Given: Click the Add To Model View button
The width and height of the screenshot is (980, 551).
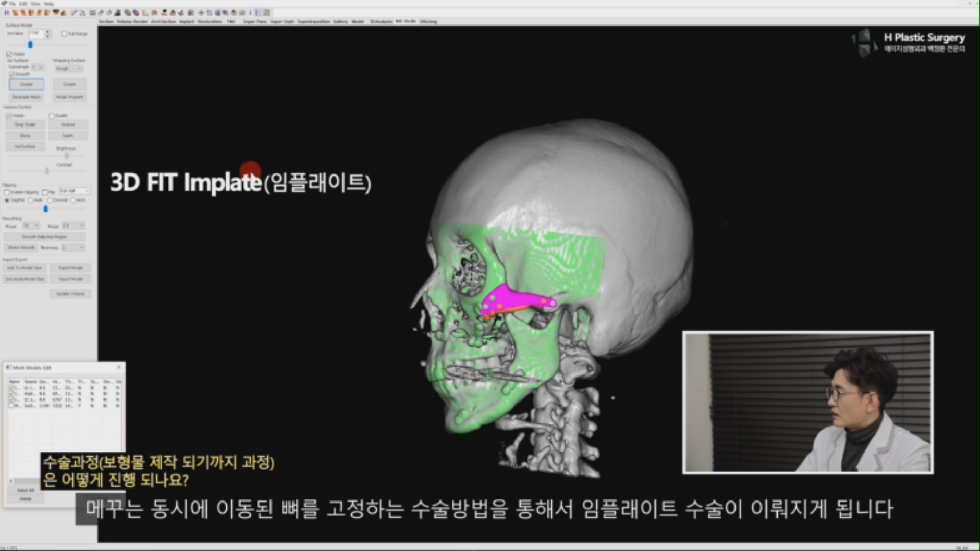Looking at the screenshot, I should pos(24,268).
